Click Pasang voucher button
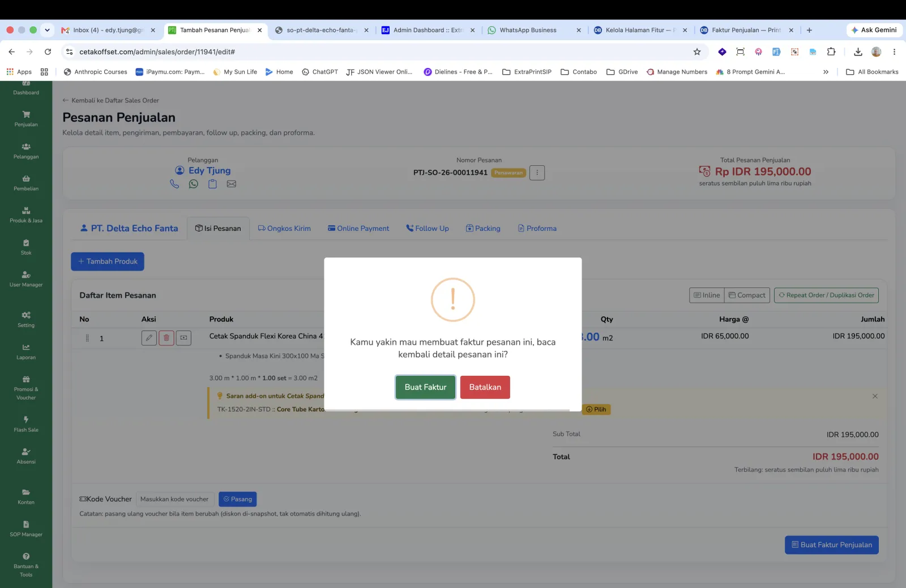This screenshot has width=906, height=588. pos(238,499)
